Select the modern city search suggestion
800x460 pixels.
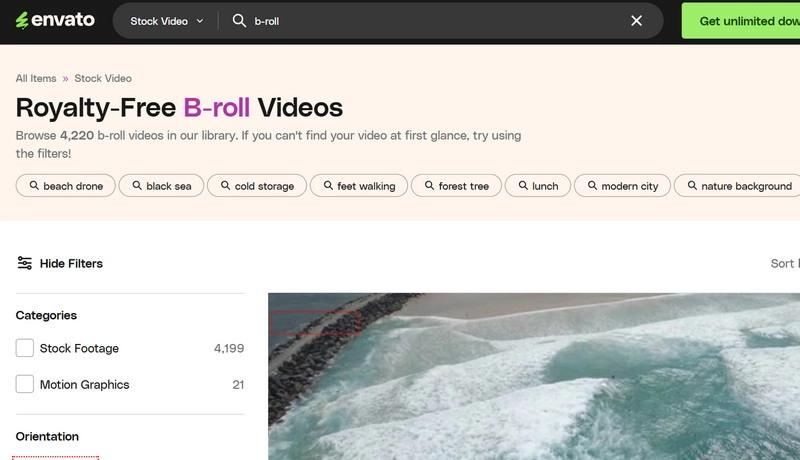622,186
